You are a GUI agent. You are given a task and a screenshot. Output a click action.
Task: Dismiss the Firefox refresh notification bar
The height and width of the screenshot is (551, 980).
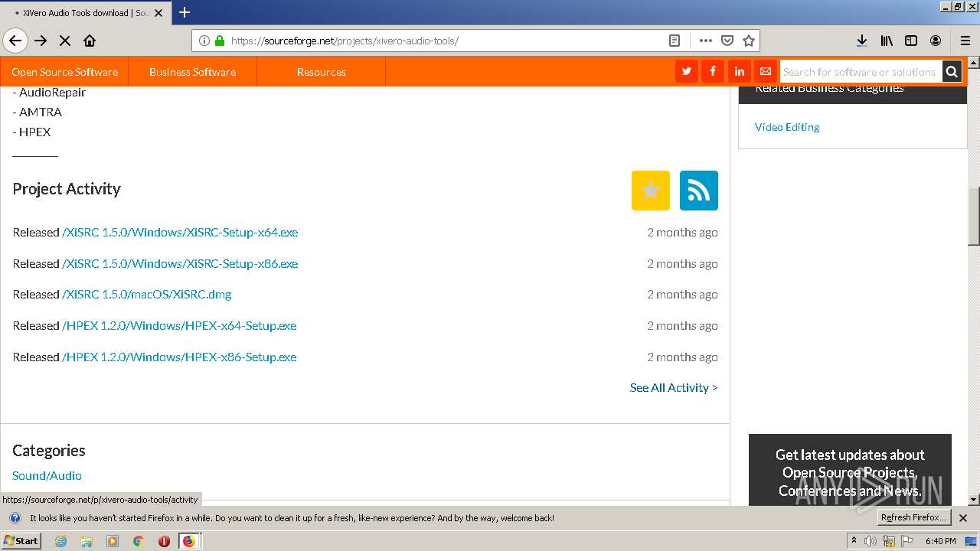pos(963,518)
